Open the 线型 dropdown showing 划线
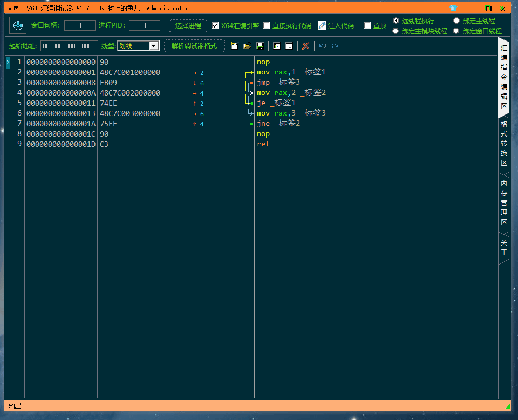The image size is (518, 420). (139, 45)
